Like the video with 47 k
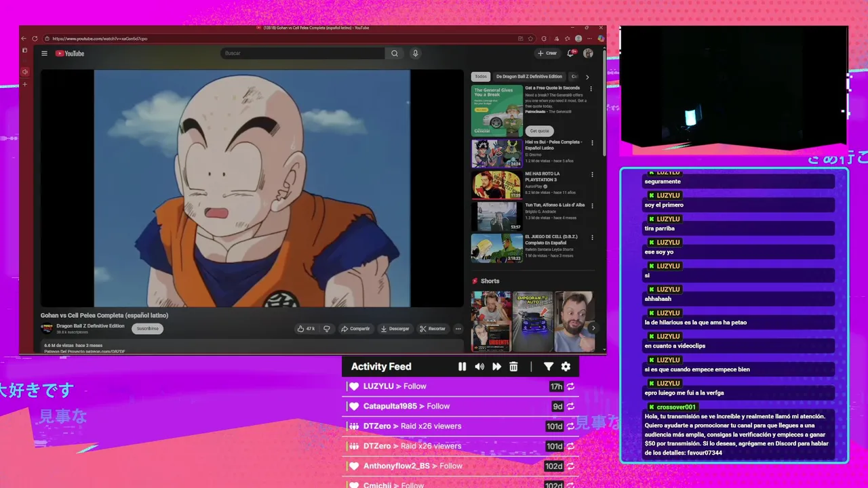The image size is (868, 488). 306,329
